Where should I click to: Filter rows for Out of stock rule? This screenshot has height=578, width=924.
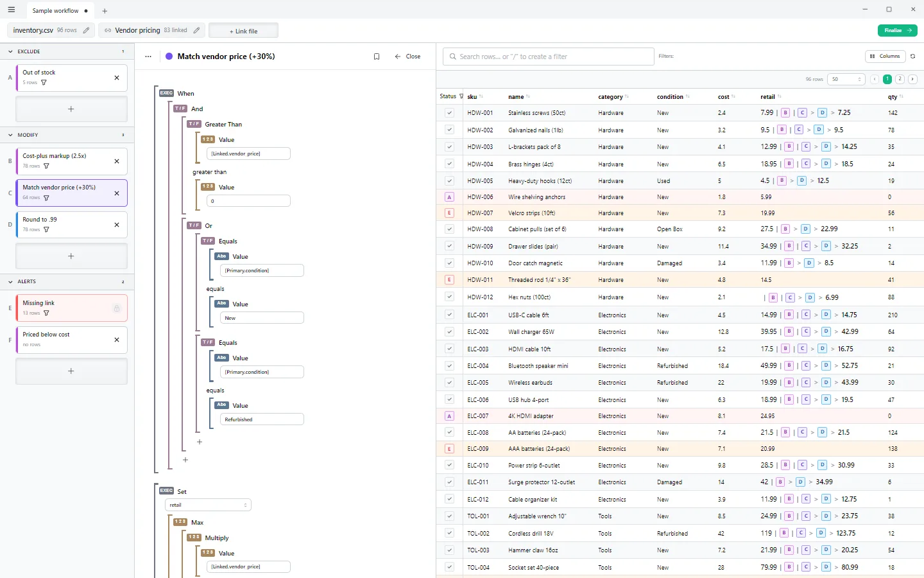(x=44, y=83)
